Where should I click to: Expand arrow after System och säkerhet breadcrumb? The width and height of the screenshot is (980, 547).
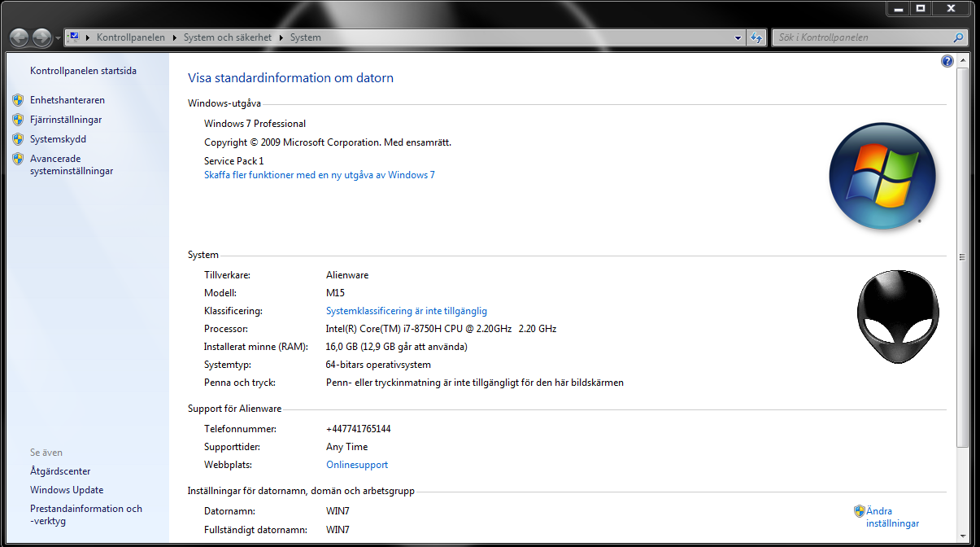[281, 37]
